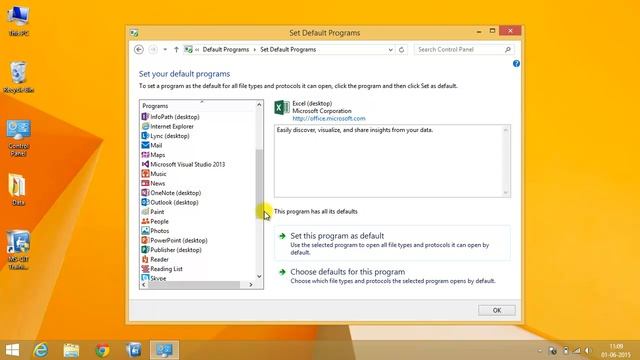Click the Up one level arrow
The height and width of the screenshot is (360, 640).
pyautogui.click(x=176, y=49)
